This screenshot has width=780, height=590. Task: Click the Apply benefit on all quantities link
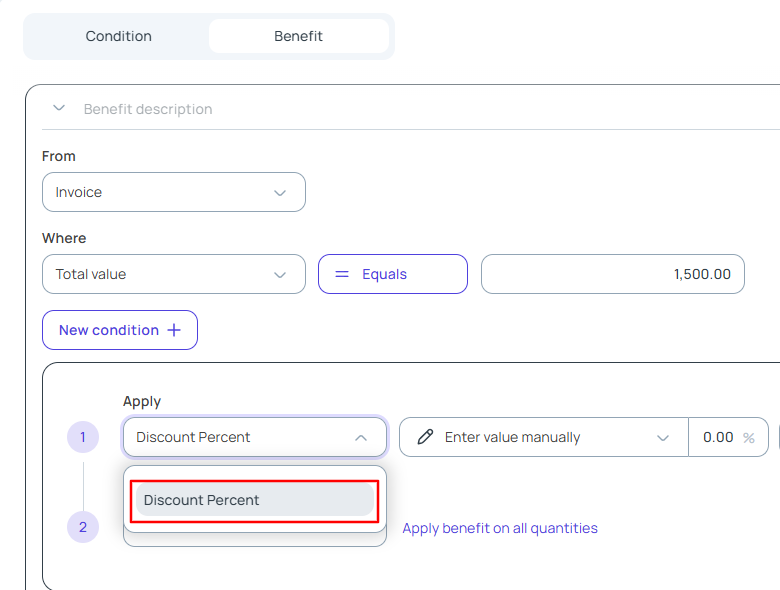coord(500,528)
